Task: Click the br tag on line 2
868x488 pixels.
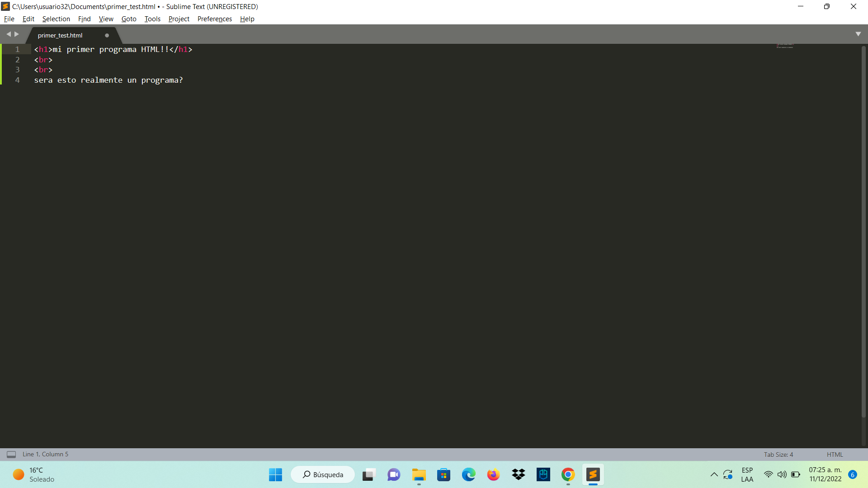Action: point(43,60)
